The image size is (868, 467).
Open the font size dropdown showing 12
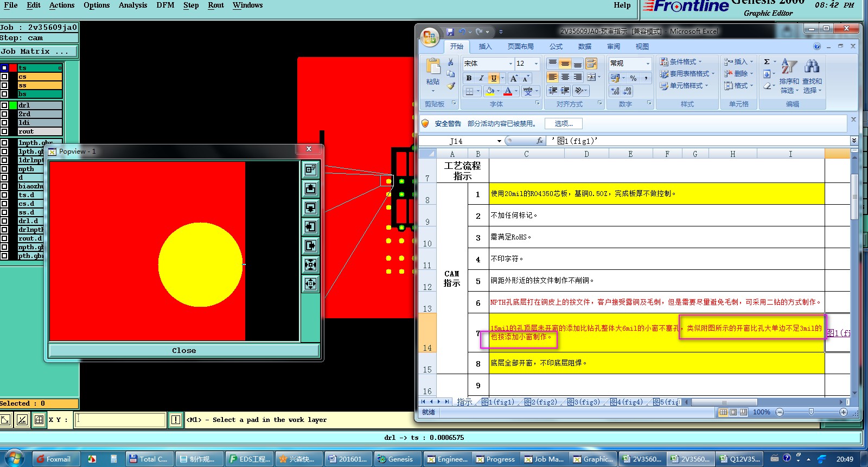pyautogui.click(x=536, y=64)
